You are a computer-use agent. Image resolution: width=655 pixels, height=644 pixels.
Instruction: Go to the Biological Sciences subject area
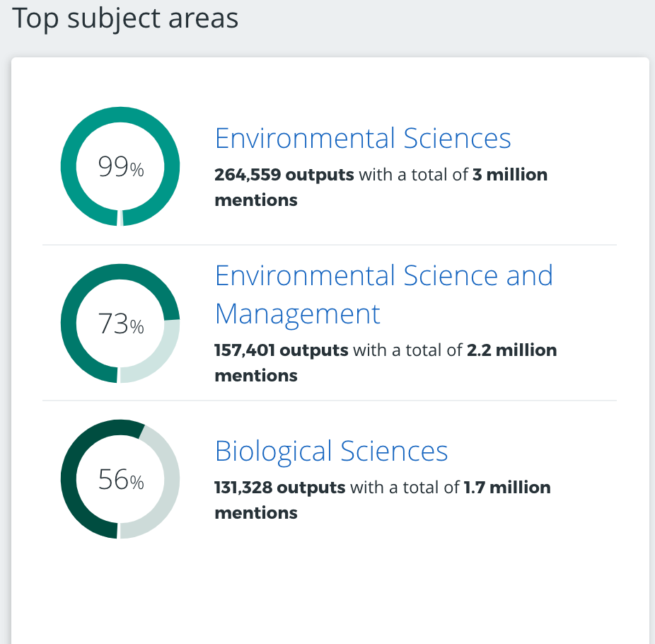331,451
